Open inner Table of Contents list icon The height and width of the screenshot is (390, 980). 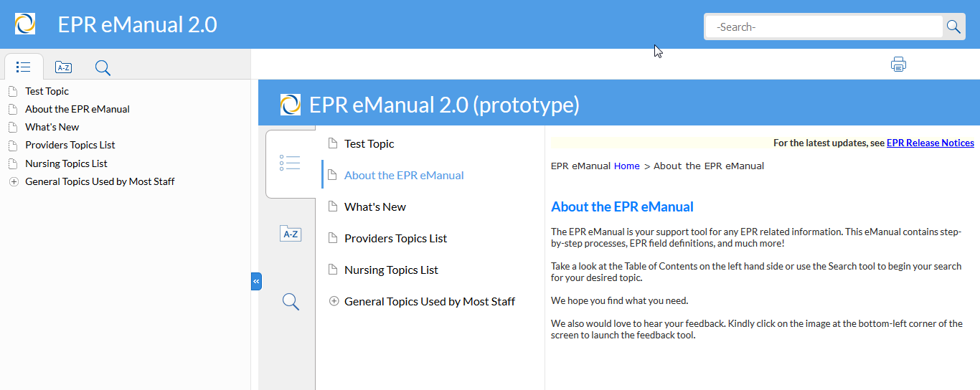click(290, 163)
